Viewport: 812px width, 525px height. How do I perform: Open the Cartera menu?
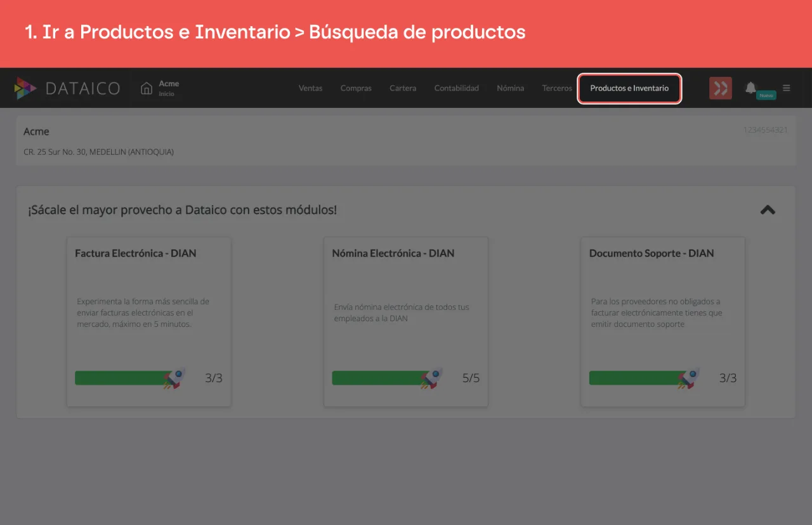pos(403,88)
